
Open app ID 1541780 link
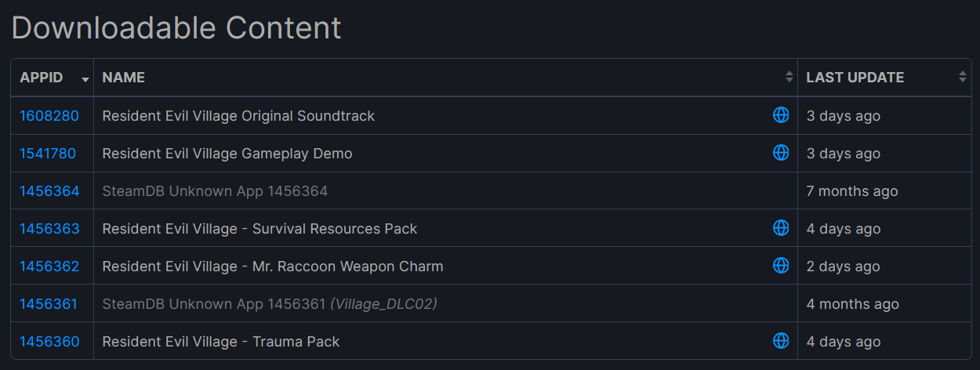(48, 154)
